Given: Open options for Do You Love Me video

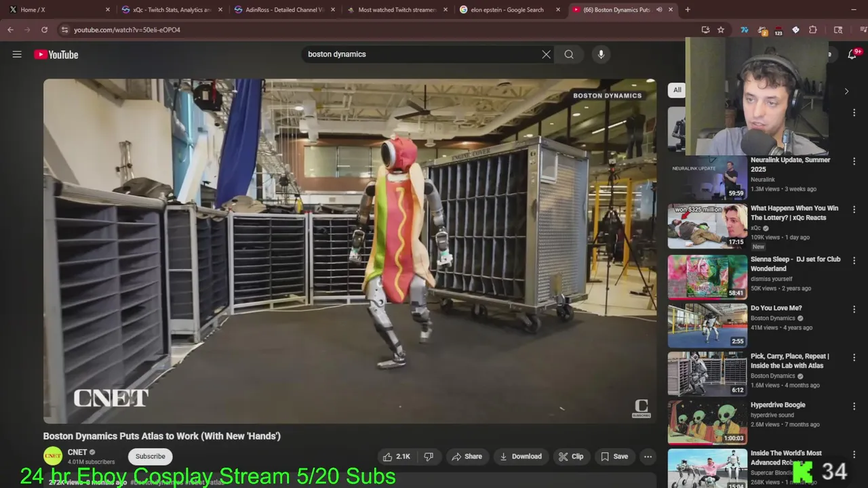Looking at the screenshot, I should [x=854, y=309].
